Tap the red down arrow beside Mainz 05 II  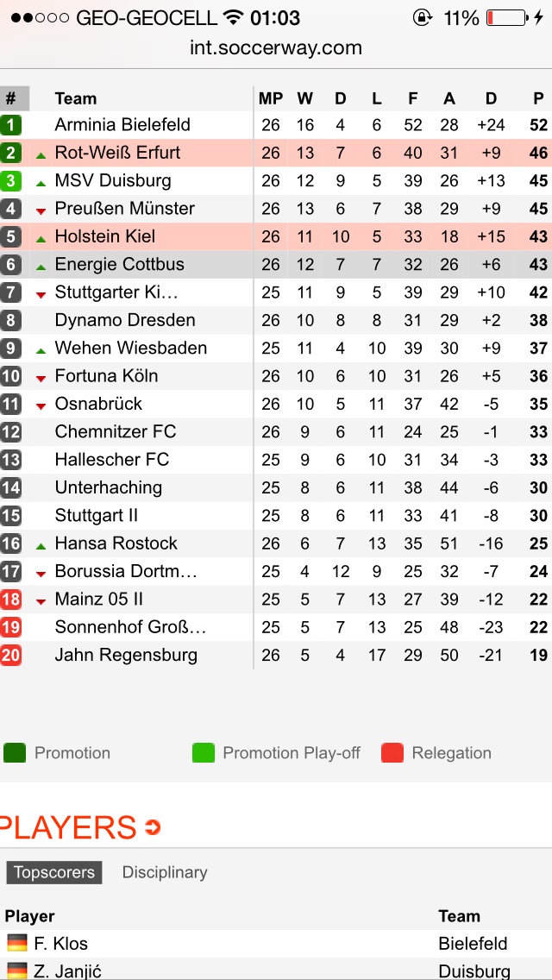(x=41, y=601)
